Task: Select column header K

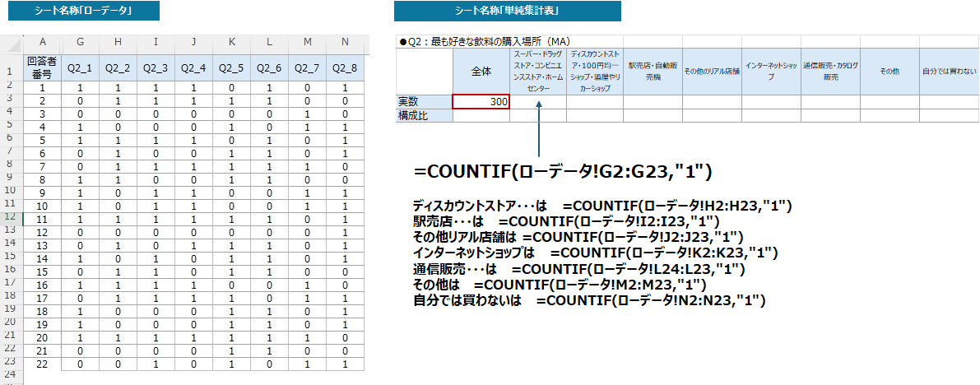Action: 232,42
